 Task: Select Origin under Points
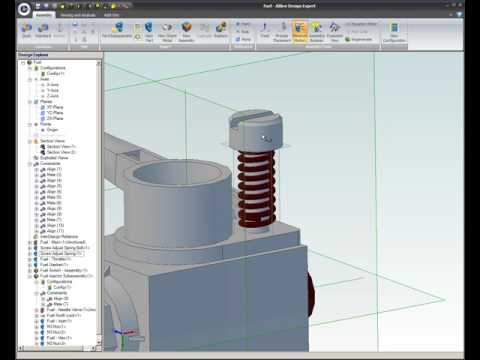[x=52, y=130]
